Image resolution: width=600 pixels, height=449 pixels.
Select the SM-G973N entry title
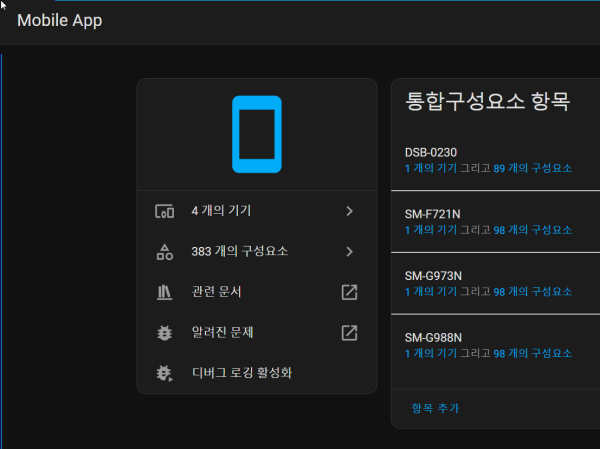tap(433, 276)
